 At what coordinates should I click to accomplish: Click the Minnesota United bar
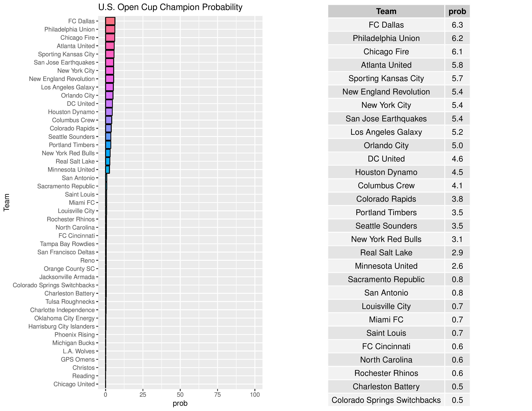click(x=107, y=170)
